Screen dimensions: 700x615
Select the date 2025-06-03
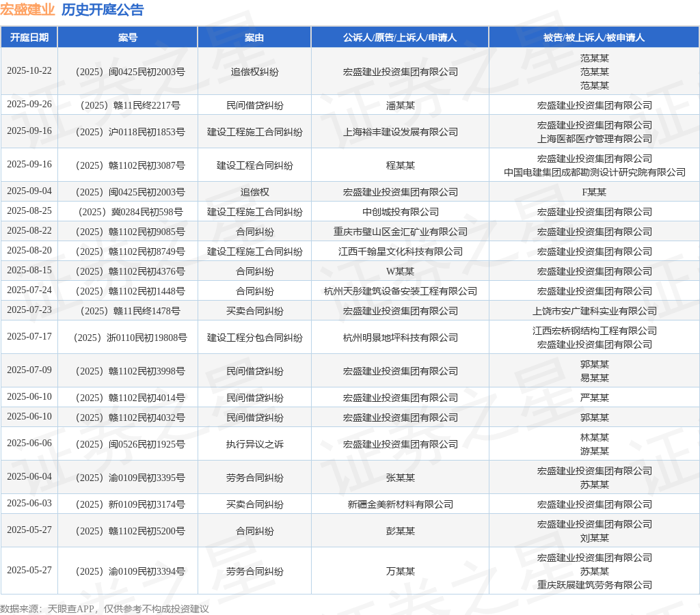pyautogui.click(x=29, y=504)
